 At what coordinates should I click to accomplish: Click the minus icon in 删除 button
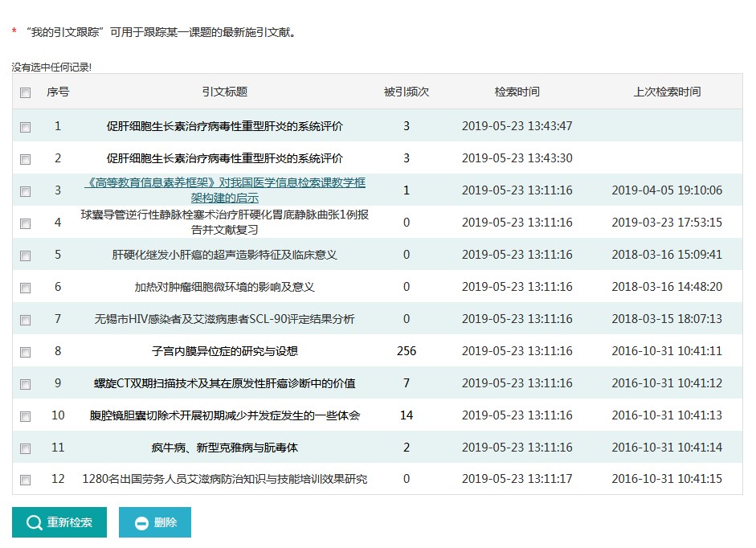click(141, 523)
